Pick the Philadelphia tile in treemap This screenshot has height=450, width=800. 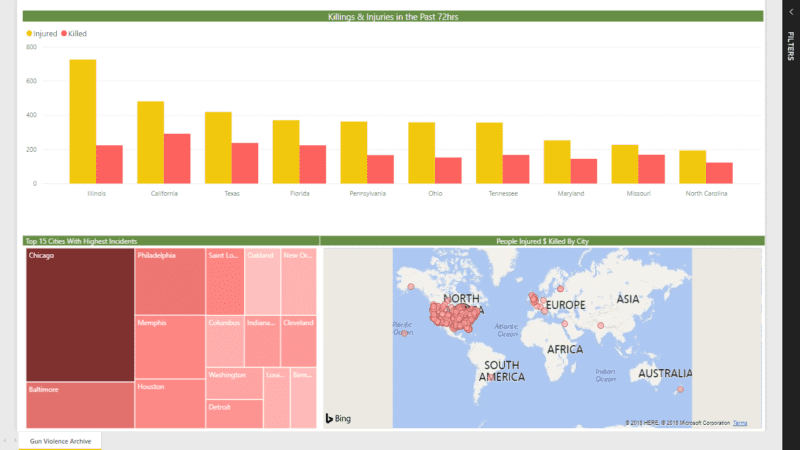(x=170, y=281)
